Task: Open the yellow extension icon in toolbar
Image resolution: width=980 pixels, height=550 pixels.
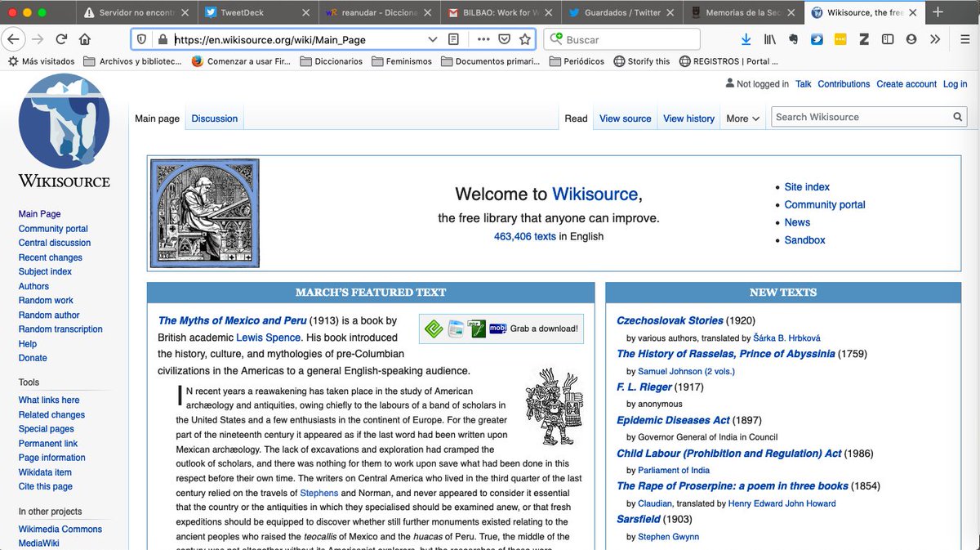Action: [840, 39]
